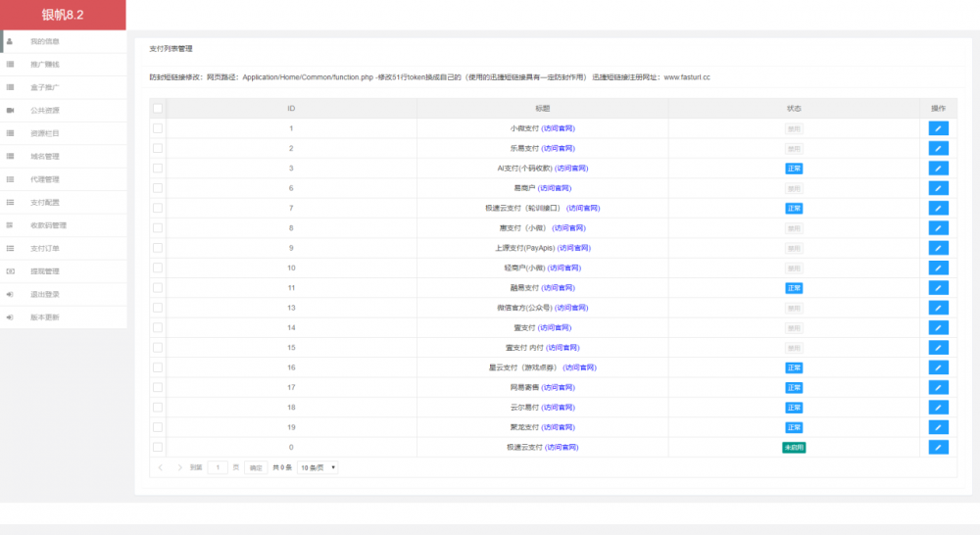Click the 状态 column header
The image size is (980, 535).
point(794,108)
